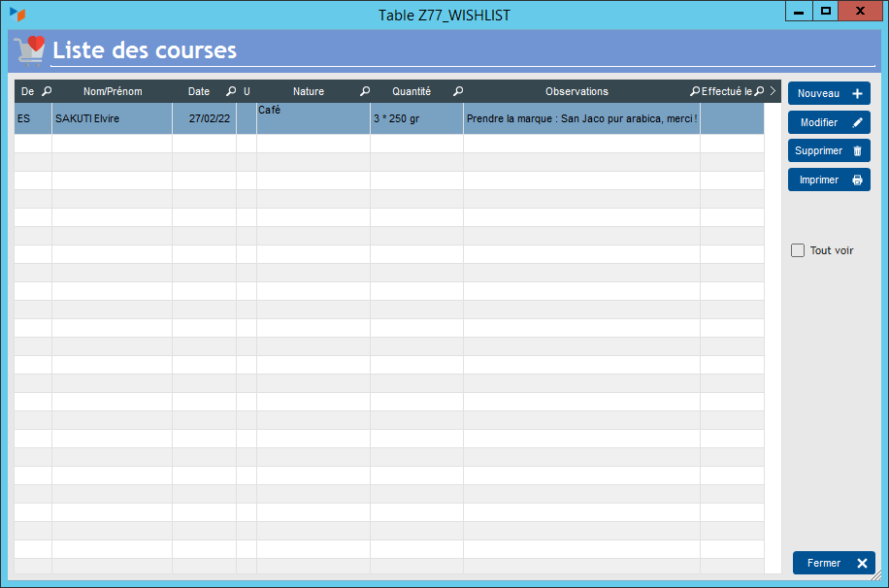Delete the entry using Supprimer

click(829, 150)
